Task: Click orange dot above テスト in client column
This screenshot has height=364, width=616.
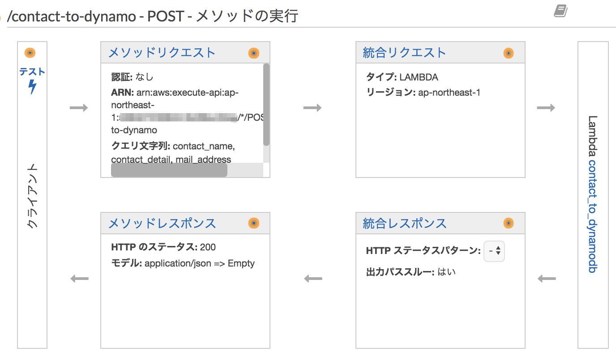Action: 30,53
